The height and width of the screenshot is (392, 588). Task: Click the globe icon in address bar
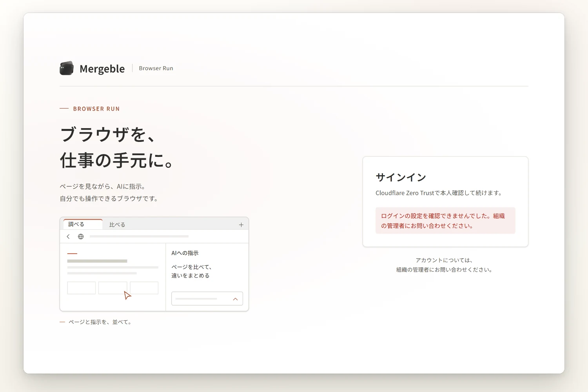(81, 236)
